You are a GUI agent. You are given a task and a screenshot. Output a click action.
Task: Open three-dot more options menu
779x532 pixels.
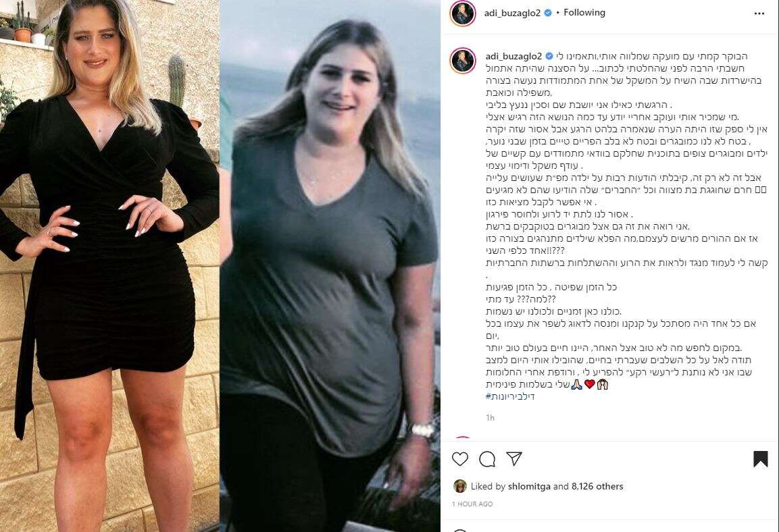759,14
